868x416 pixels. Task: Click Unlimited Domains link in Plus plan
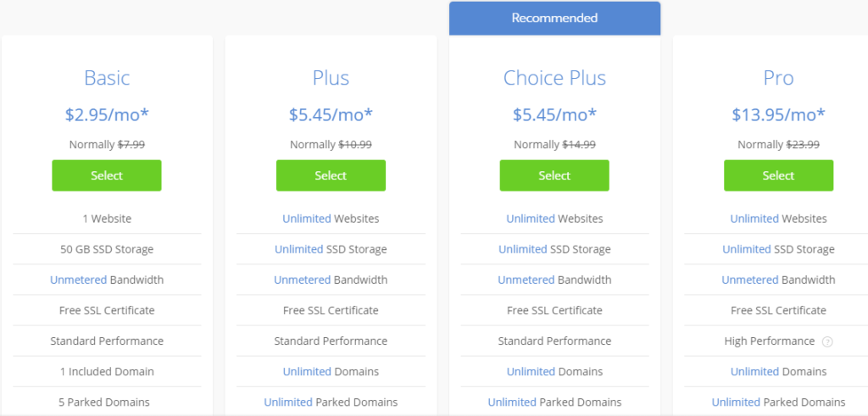pyautogui.click(x=306, y=371)
